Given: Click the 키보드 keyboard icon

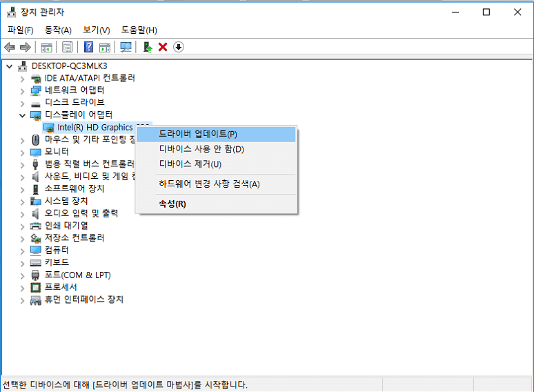Looking at the screenshot, I should point(36,262).
